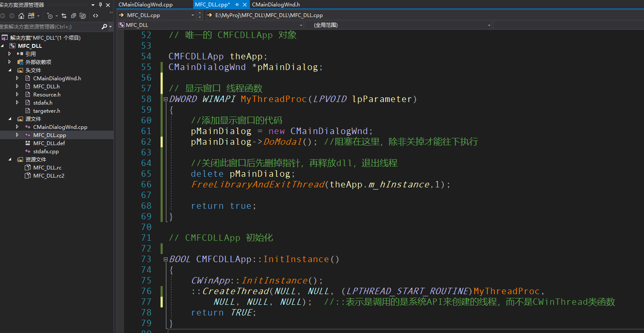Collapse the 头文件 folder
The height and width of the screenshot is (333, 644).
10,70
